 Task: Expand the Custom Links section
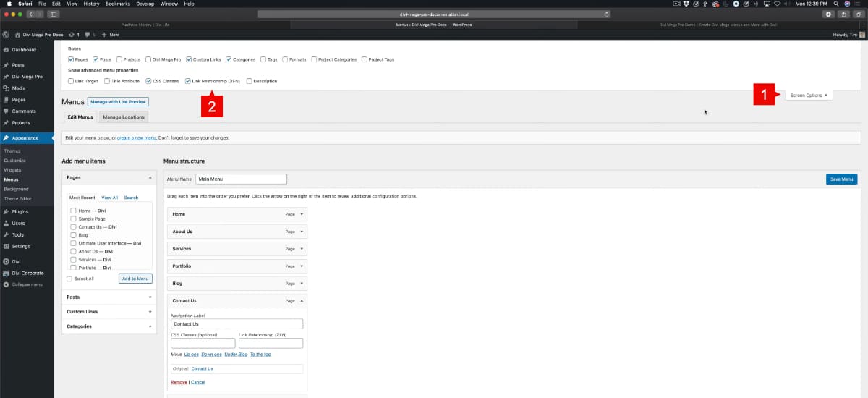(x=109, y=312)
